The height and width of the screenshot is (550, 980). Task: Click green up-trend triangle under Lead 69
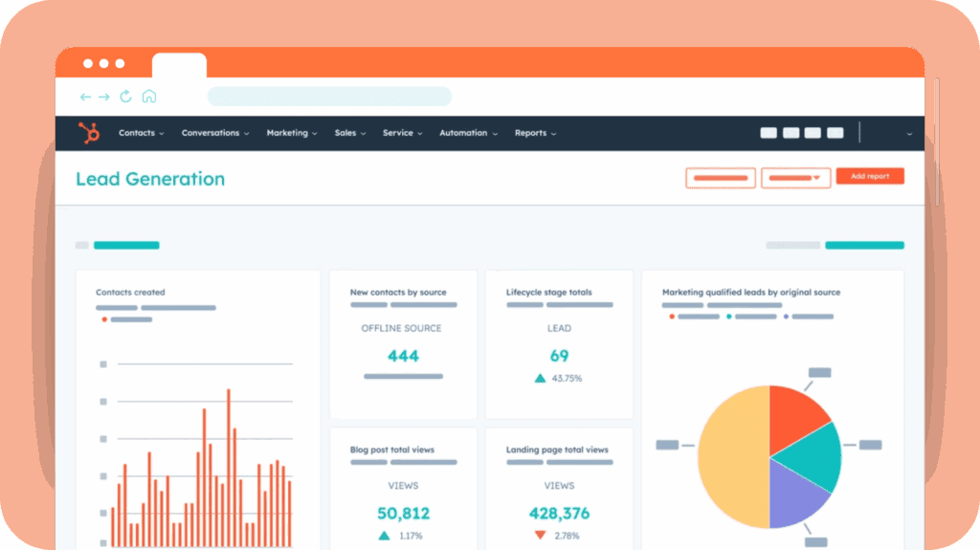tap(540, 378)
